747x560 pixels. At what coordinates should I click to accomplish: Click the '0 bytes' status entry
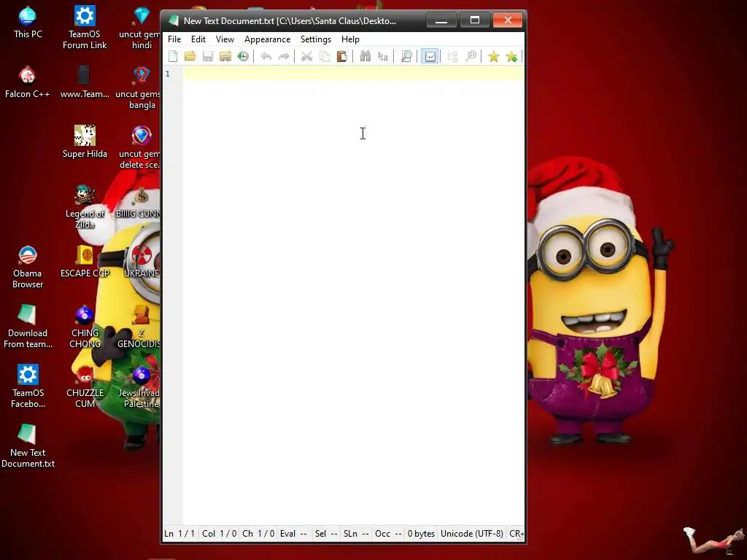click(421, 534)
